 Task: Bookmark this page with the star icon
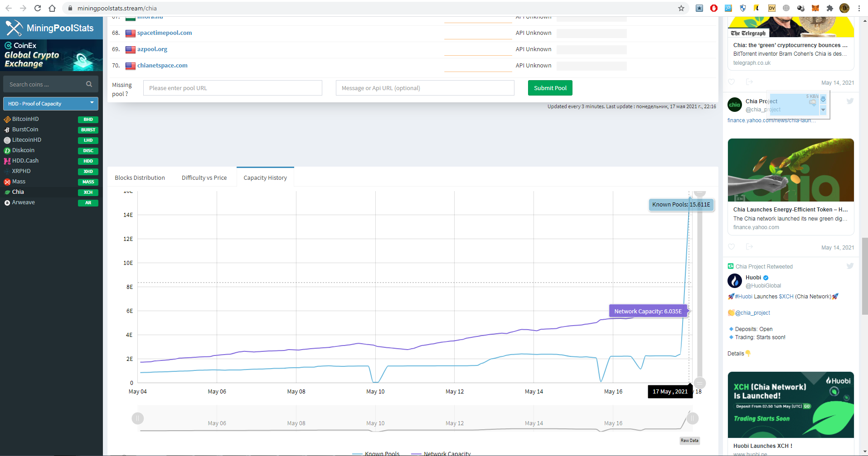coord(681,8)
